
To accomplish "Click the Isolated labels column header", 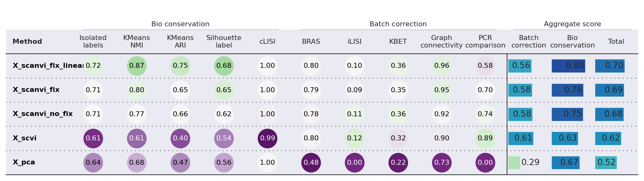I will (x=93, y=42).
